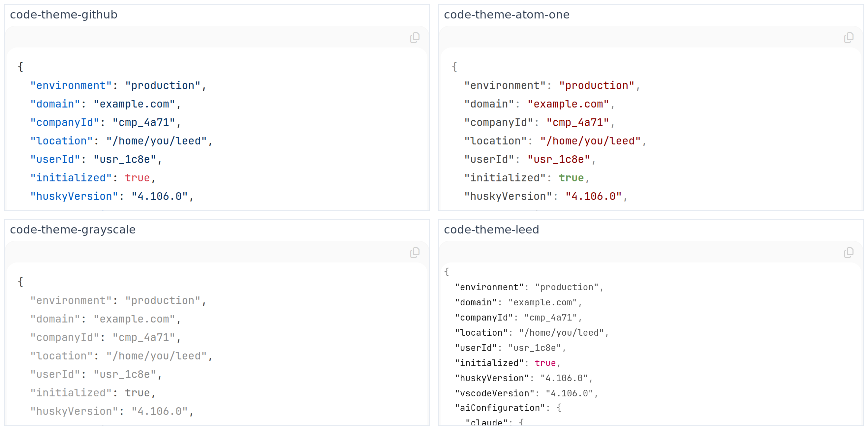Viewport: 868px width, 430px height.
Task: Click pink true value in leed theme
Action: [x=545, y=363]
